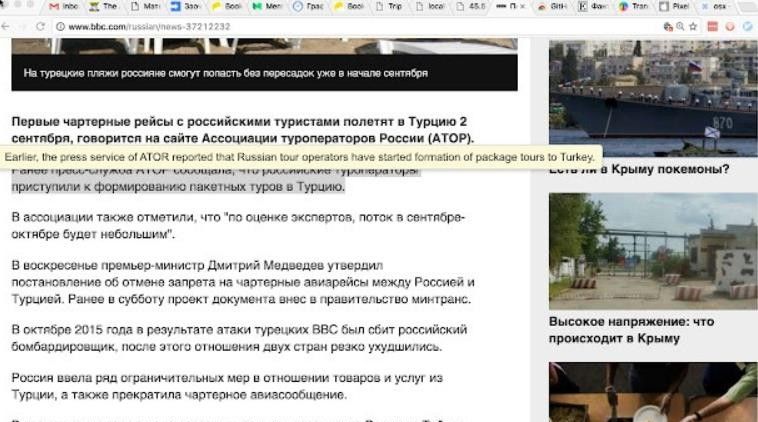Click the English translation tooltip 'Earlier, the press service'

300,157
